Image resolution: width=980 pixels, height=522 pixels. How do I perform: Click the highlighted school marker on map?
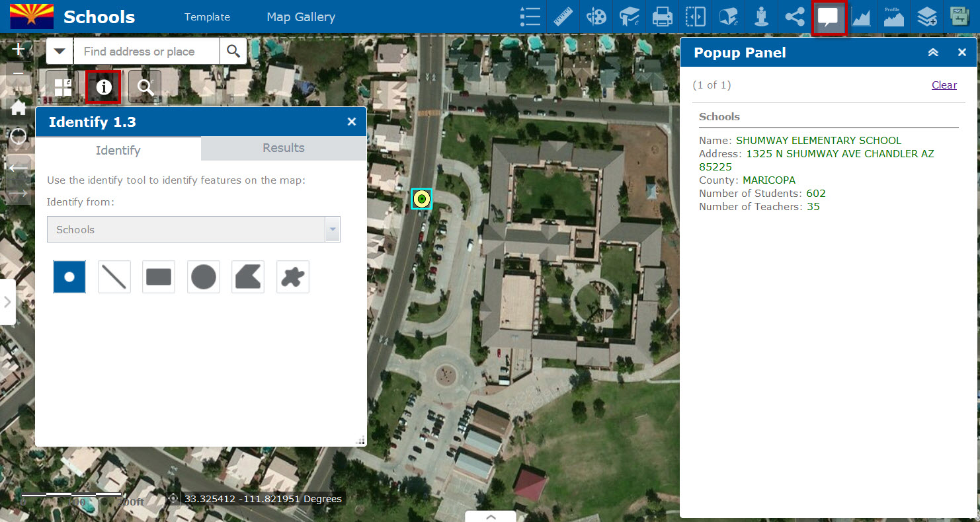(x=422, y=198)
